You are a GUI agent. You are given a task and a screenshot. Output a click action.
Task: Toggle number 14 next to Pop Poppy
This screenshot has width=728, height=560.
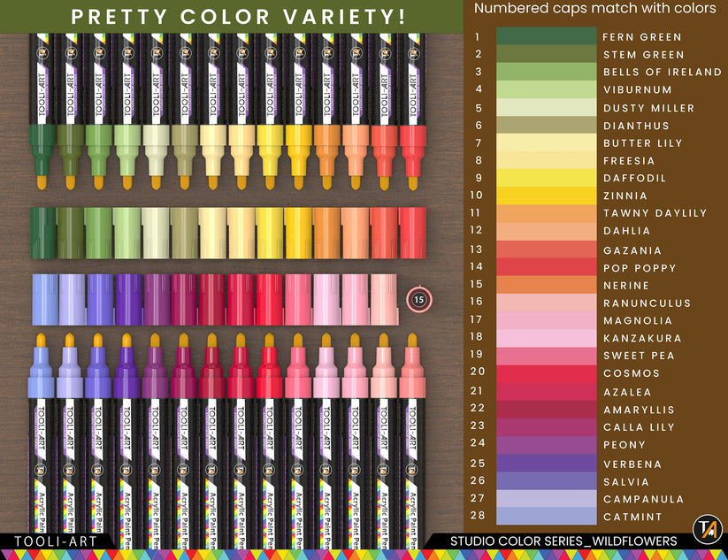[478, 267]
